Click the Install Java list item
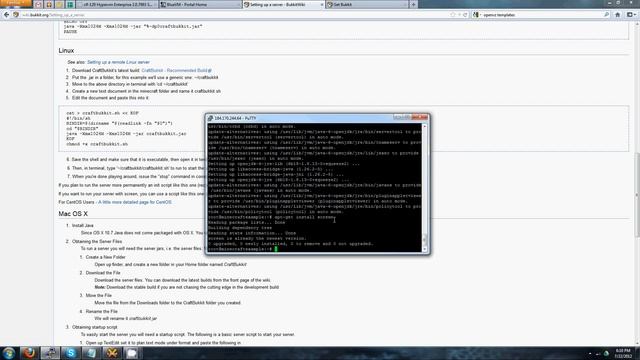 click(x=83, y=225)
